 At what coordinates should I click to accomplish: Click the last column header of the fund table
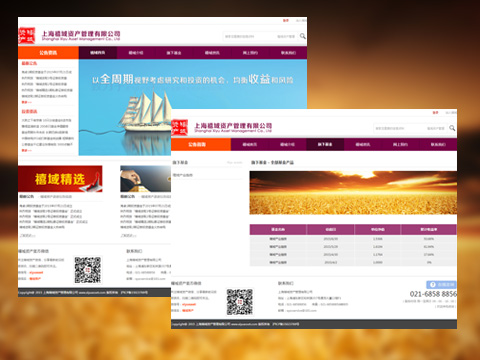pos(429,229)
